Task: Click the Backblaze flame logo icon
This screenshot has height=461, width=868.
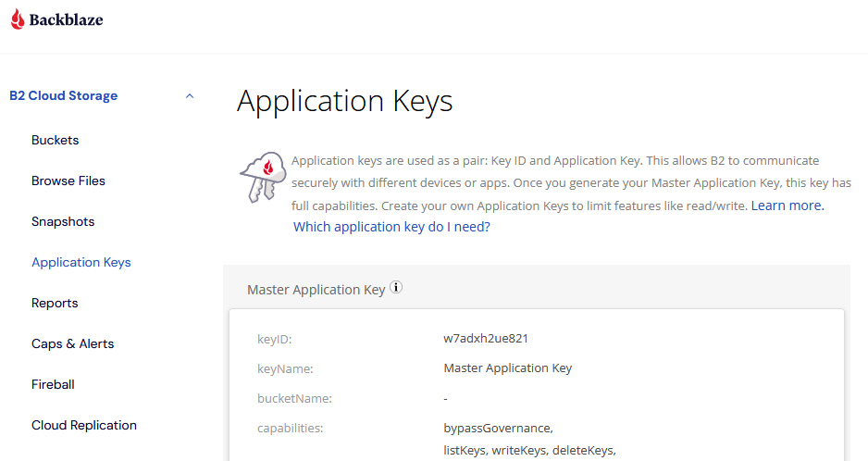Action: coord(18,19)
